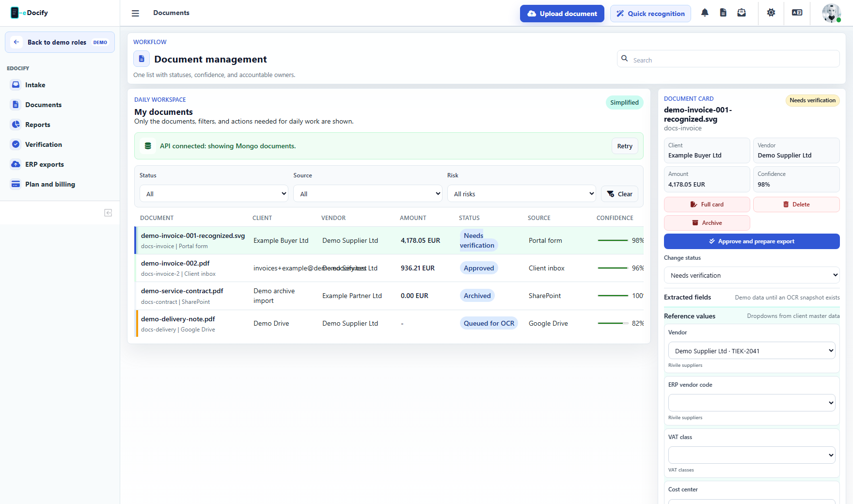The height and width of the screenshot is (504, 853).
Task: Focus the Search input field
Action: pyautogui.click(x=728, y=59)
